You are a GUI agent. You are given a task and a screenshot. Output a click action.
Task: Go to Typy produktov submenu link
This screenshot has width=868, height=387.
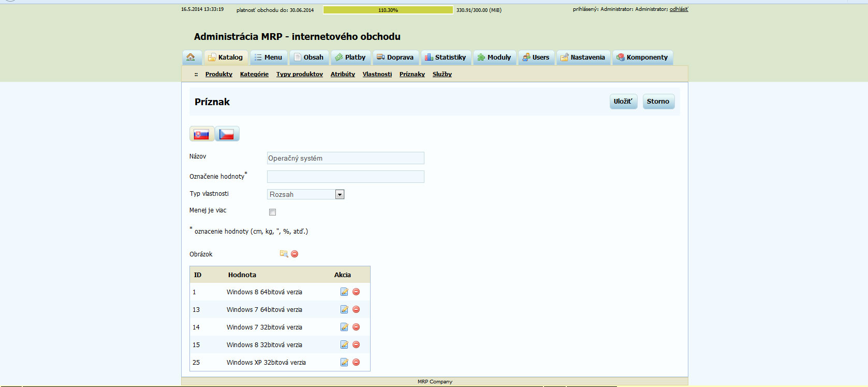(300, 74)
